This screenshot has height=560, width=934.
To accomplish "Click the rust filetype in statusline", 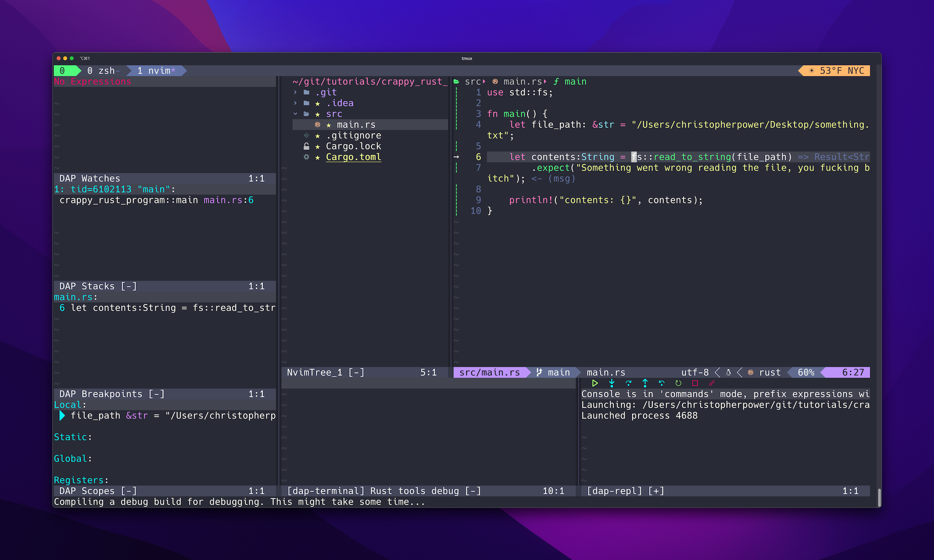I will pyautogui.click(x=770, y=373).
